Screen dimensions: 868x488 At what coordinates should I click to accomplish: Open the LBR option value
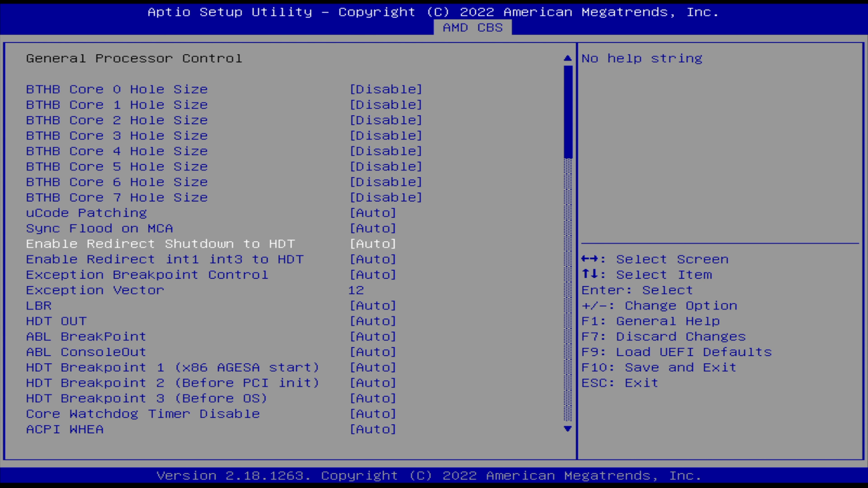tap(373, 306)
